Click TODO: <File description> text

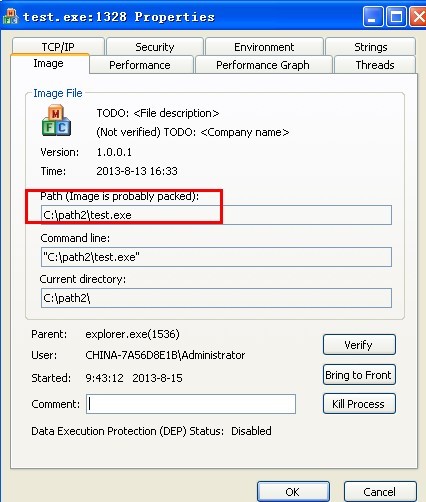click(158, 113)
